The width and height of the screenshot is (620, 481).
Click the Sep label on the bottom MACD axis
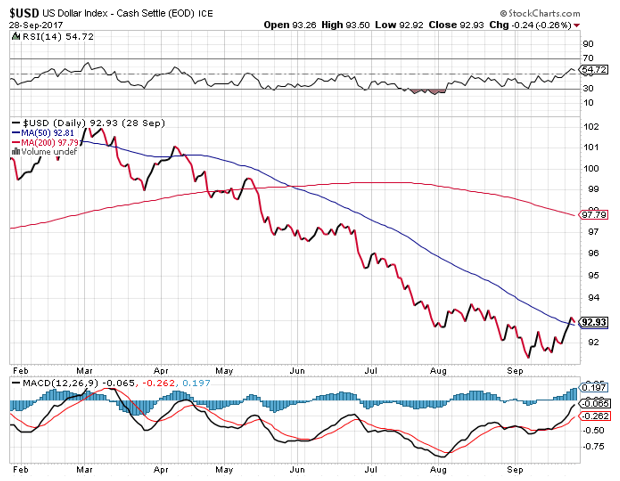[x=516, y=467]
